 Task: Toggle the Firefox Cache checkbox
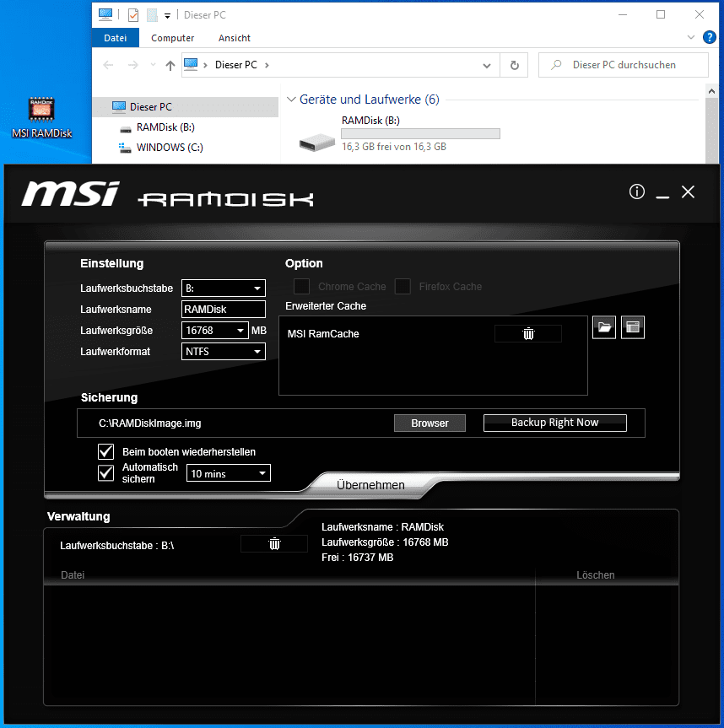[x=403, y=287]
